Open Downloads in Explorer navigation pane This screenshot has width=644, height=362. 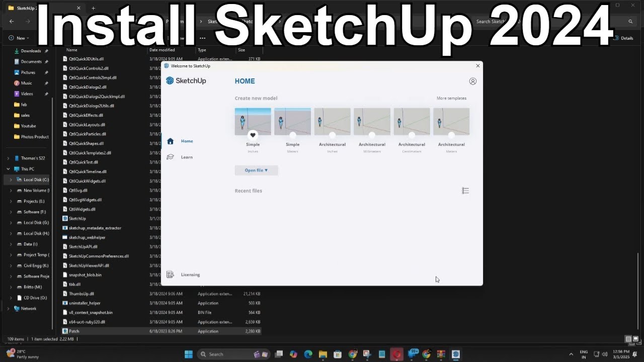[31, 51]
